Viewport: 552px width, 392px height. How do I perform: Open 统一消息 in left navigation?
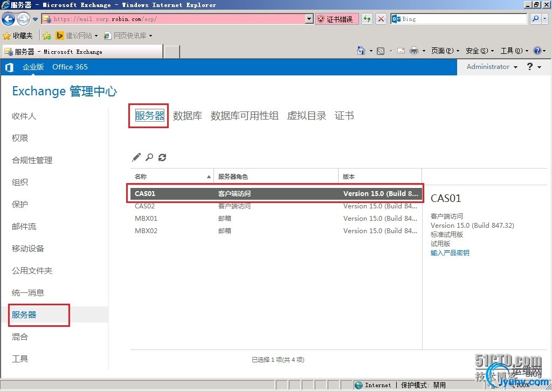28,292
